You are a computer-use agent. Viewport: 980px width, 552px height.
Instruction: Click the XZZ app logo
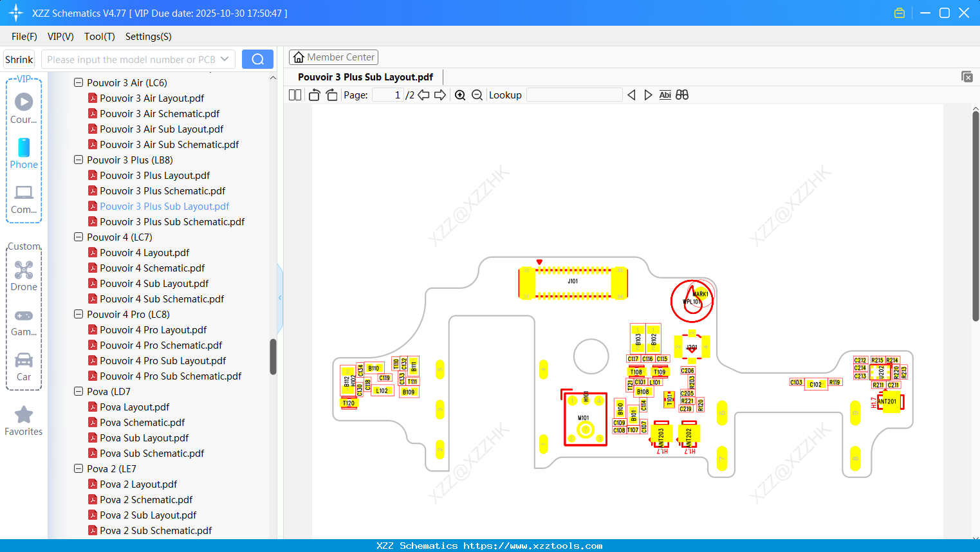point(16,13)
